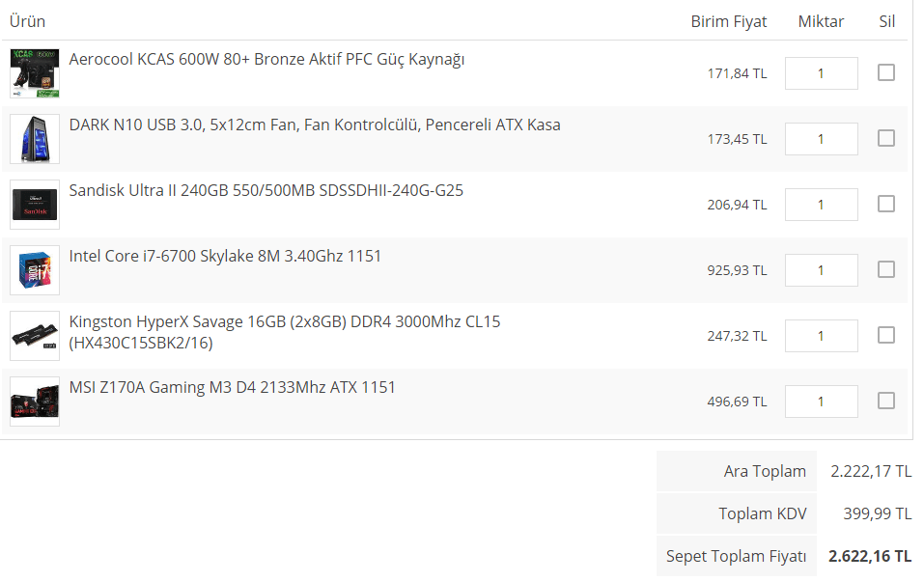Click the Sil column header
The image size is (924, 582).
pos(886,21)
